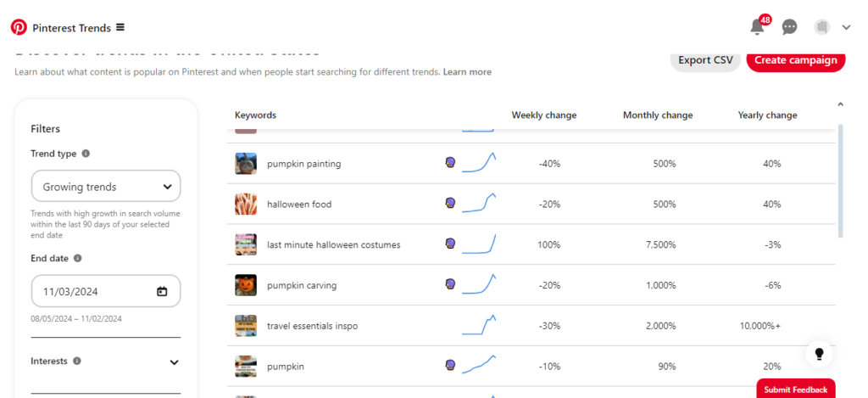868x398 pixels.
Task: Click the profile avatar icon
Action: [x=822, y=26]
